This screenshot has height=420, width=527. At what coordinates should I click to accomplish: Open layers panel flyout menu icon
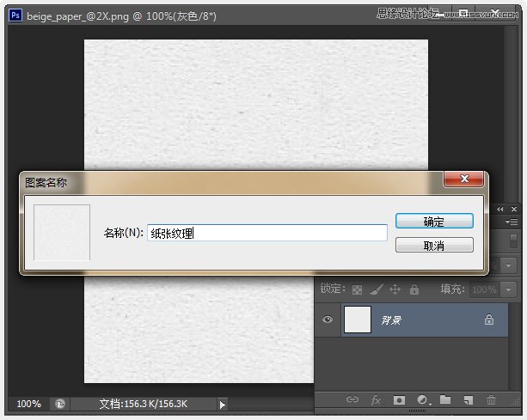click(x=512, y=222)
